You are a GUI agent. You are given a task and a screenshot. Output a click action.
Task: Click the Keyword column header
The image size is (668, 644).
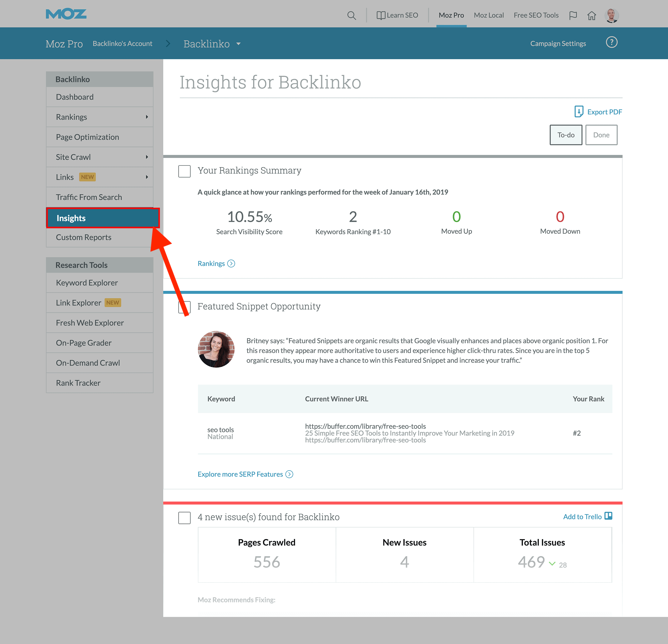tap(221, 399)
